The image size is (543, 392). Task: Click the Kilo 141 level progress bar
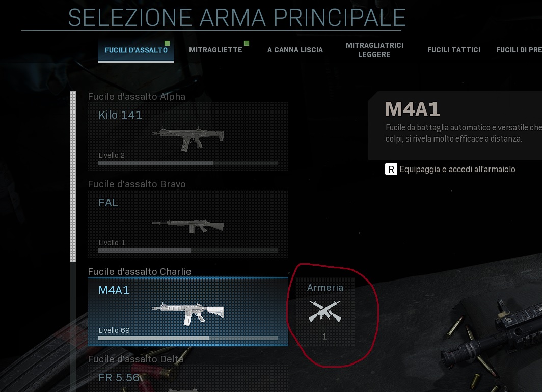click(x=187, y=163)
